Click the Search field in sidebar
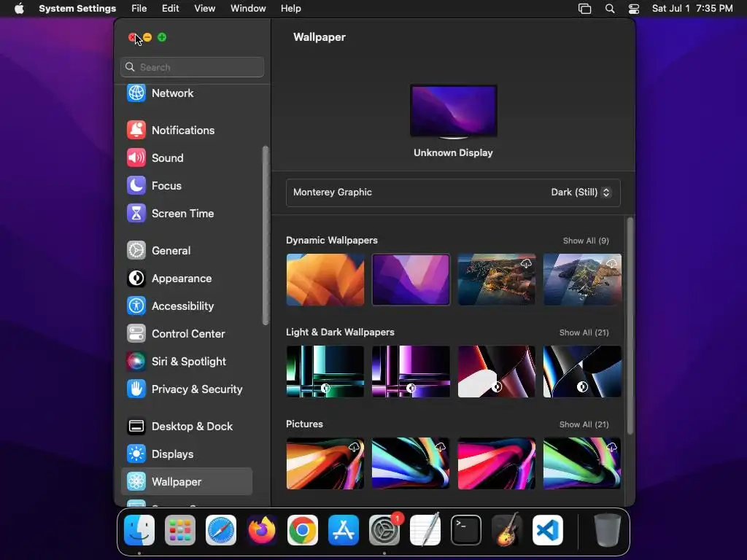 [x=192, y=67]
